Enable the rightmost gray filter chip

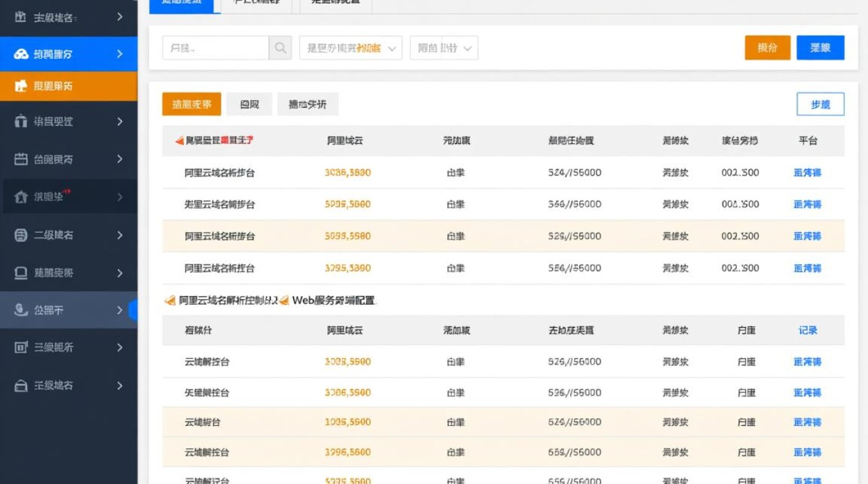pos(307,103)
